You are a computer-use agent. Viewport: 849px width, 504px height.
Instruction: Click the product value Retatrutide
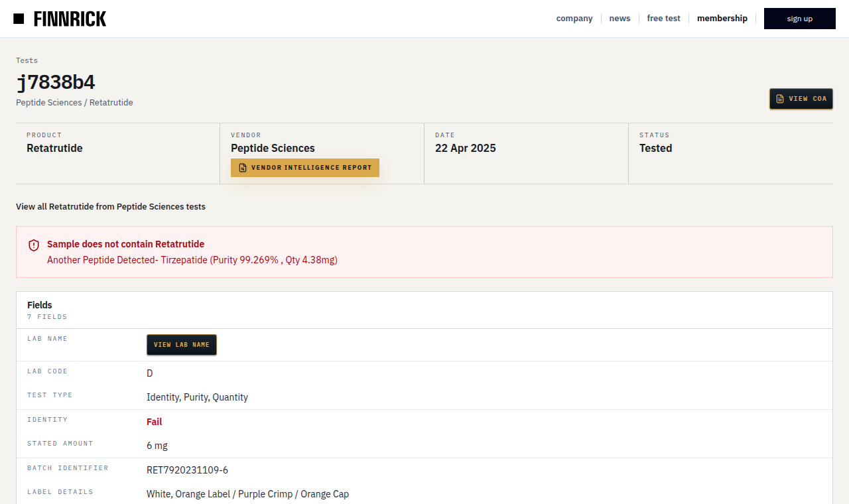54,149
